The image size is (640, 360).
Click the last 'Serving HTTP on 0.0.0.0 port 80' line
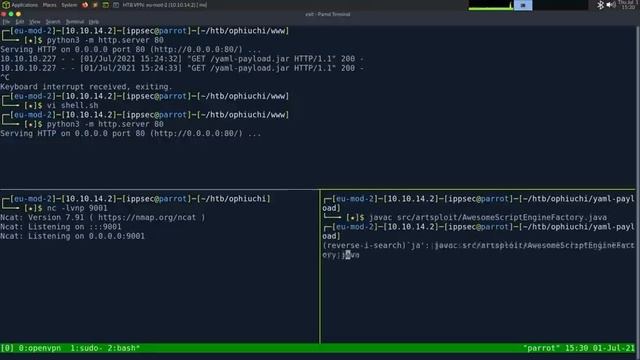pos(131,133)
